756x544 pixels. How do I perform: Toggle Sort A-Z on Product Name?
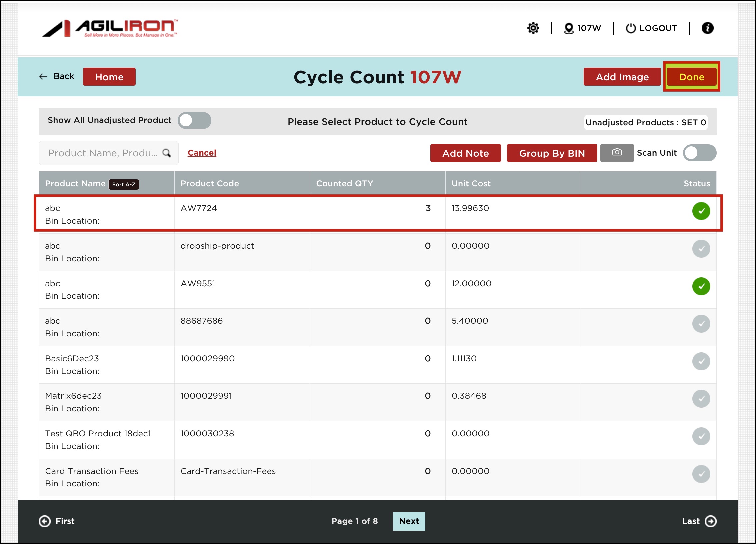124,184
